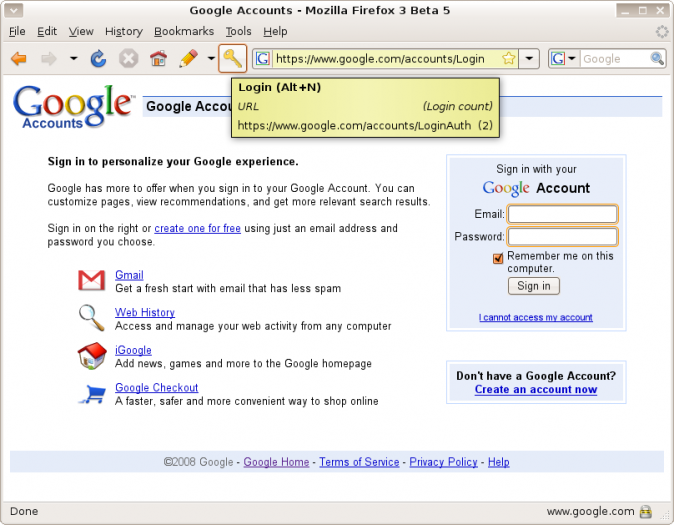Click the pencil edit toolbar icon
The height and width of the screenshot is (525, 674).
tap(188, 58)
